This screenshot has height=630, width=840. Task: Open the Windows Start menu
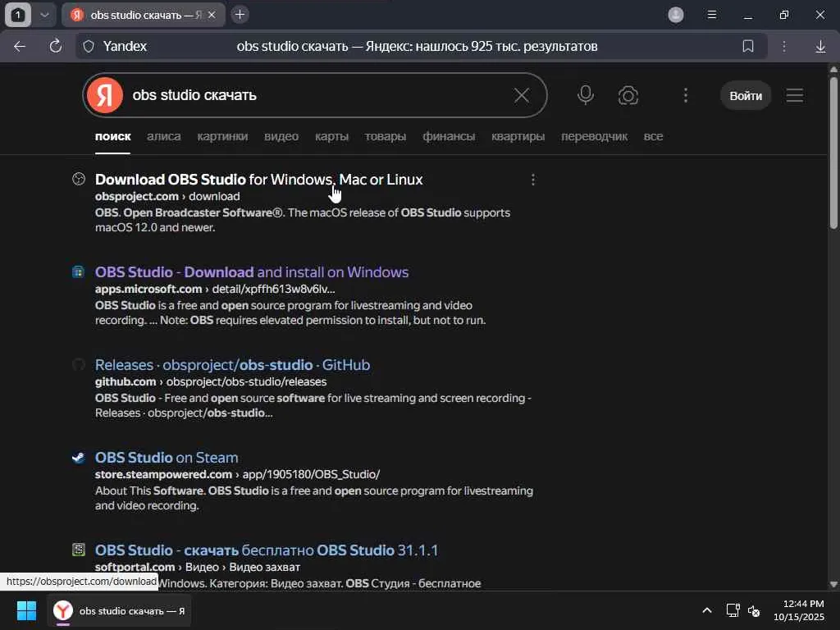coord(26,610)
